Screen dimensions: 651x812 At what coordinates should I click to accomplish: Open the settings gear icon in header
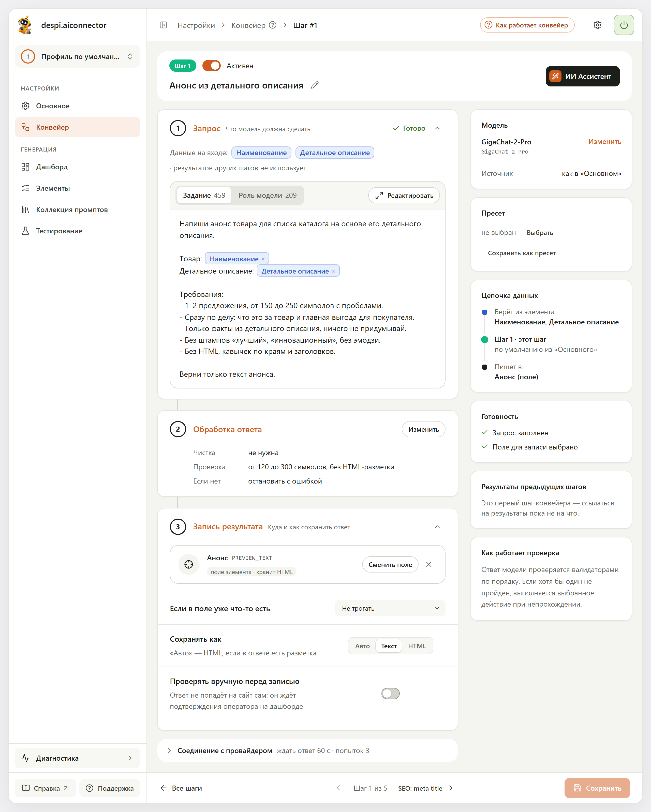tap(598, 25)
